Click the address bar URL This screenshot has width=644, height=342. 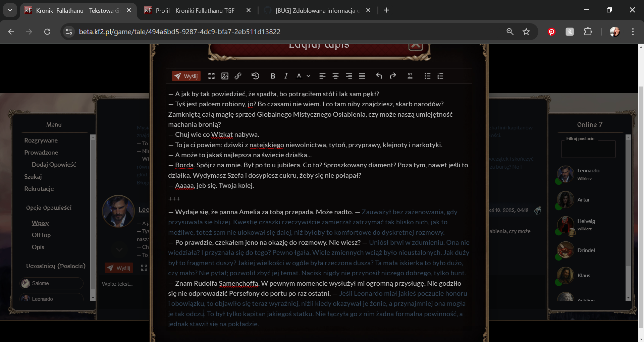coord(179,32)
